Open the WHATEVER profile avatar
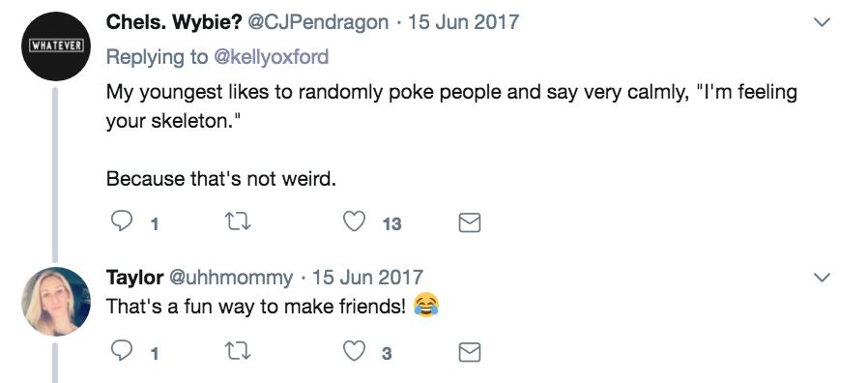Viewport: 868px width, 383px height. pyautogui.click(x=55, y=46)
